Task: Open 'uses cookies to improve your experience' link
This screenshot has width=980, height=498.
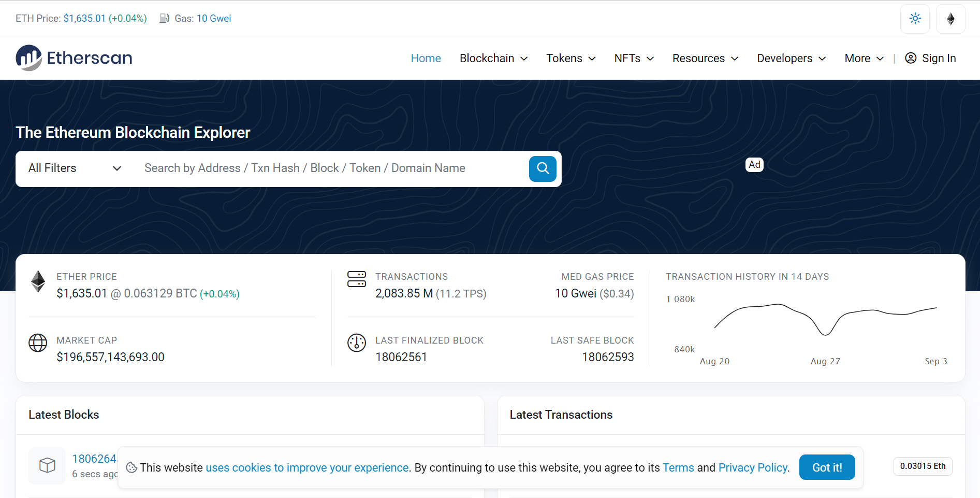Action: [308, 467]
